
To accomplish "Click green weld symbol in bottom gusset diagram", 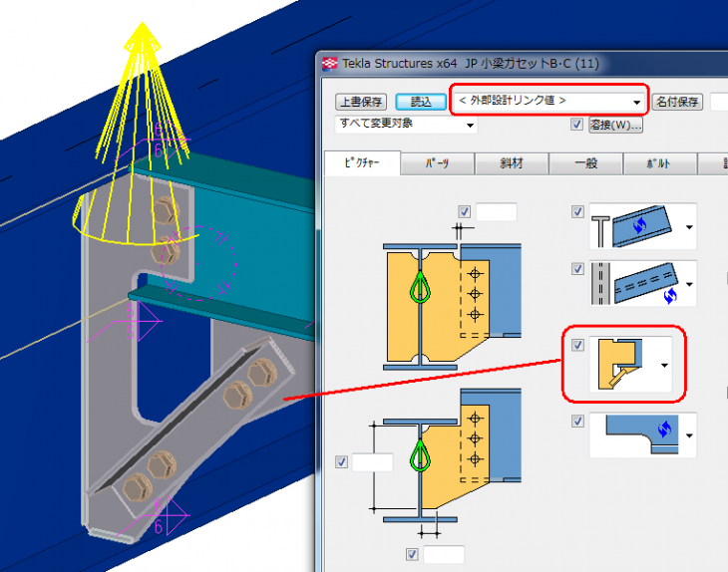I will click(420, 456).
